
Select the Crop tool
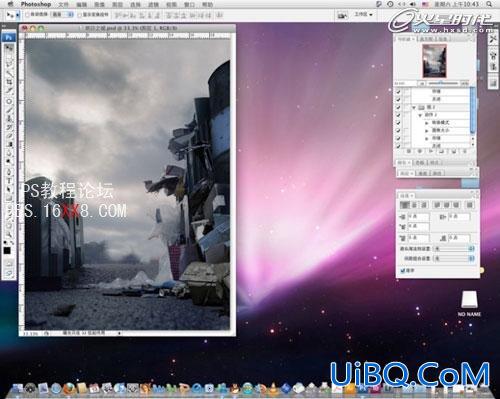coord(9,82)
